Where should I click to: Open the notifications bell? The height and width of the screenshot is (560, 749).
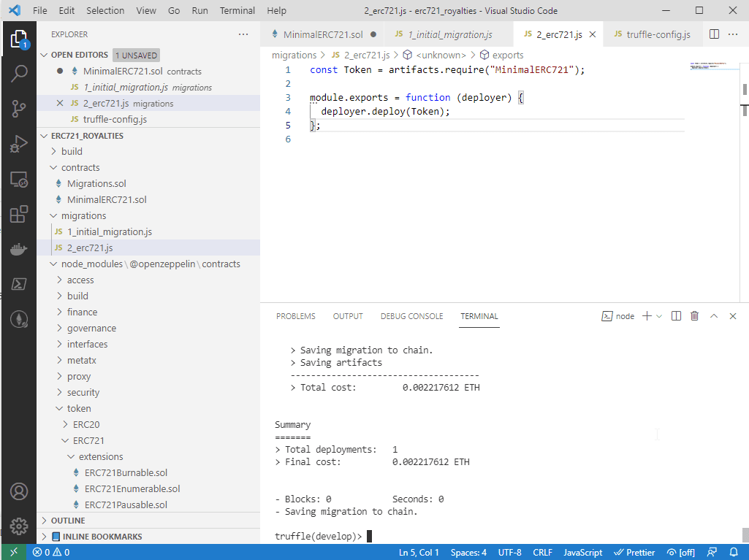[734, 553]
